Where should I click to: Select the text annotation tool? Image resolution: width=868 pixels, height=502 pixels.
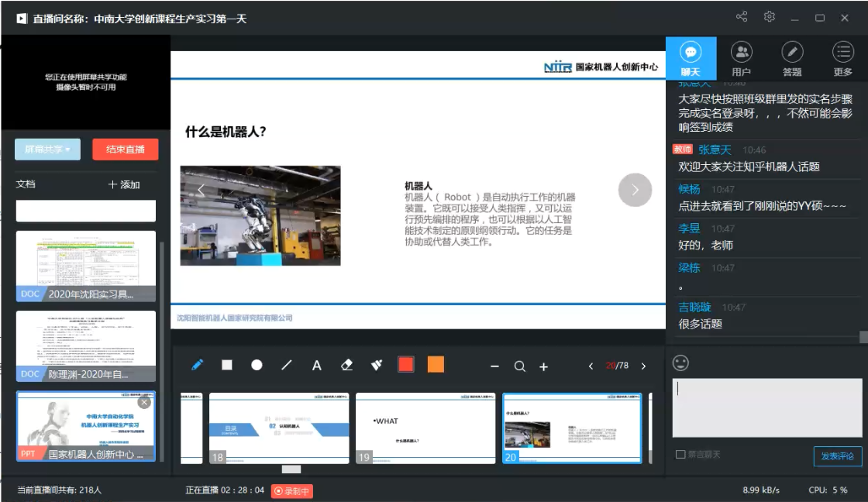point(316,366)
